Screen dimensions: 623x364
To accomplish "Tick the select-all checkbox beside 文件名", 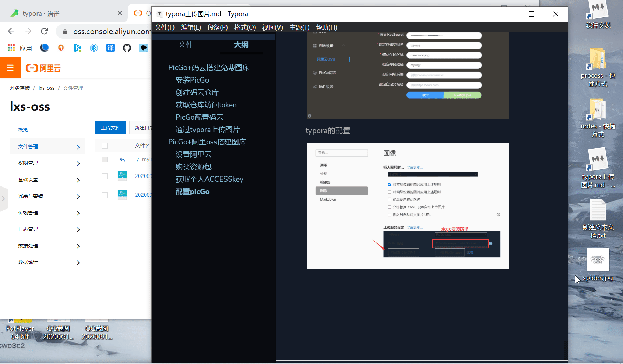I will tap(105, 146).
